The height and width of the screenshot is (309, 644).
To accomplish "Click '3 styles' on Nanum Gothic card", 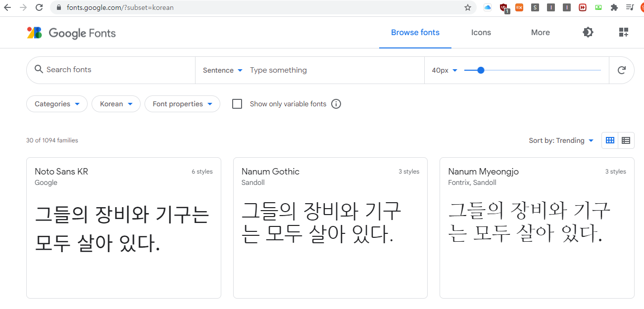I will 409,172.
